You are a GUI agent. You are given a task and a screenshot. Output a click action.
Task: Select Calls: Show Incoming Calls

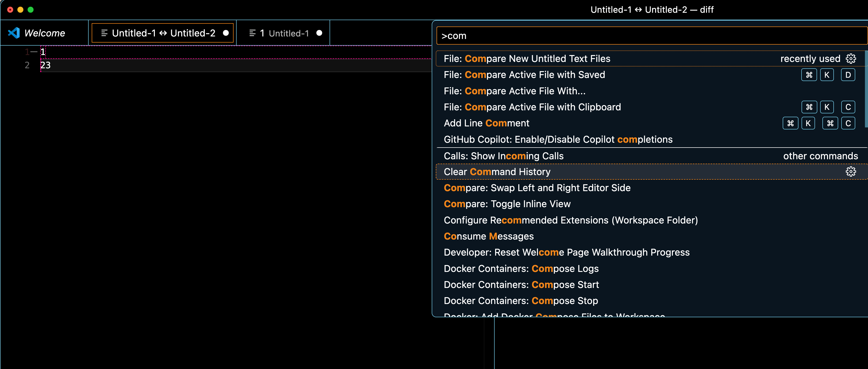[504, 156]
